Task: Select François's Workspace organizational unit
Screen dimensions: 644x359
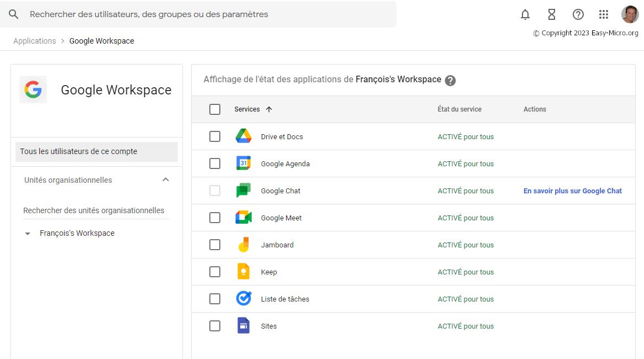Action: point(77,233)
